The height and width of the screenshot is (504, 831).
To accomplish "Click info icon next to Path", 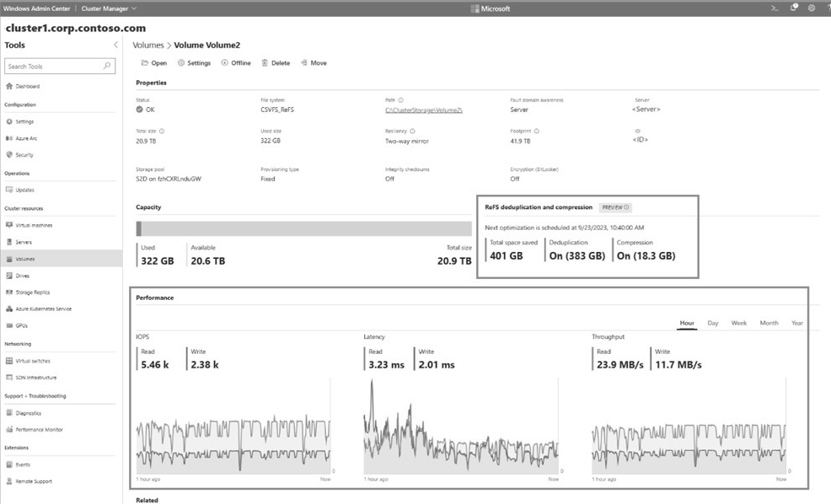I will point(400,99).
